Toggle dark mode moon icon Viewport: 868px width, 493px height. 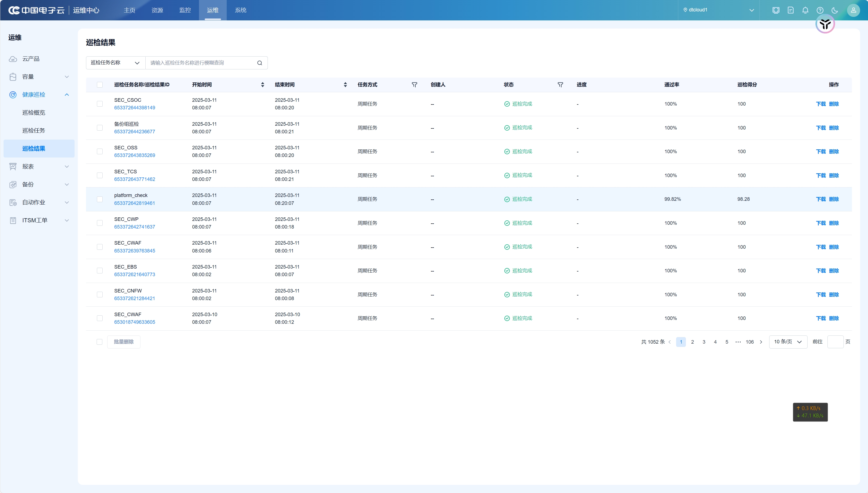(x=835, y=10)
